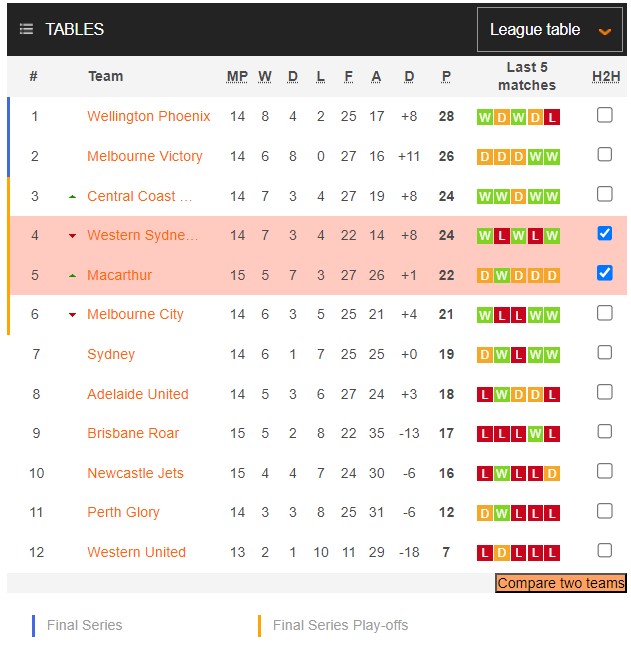This screenshot has height=648, width=631.
Task: Open the Perth Glory team link
Action: coord(123,512)
